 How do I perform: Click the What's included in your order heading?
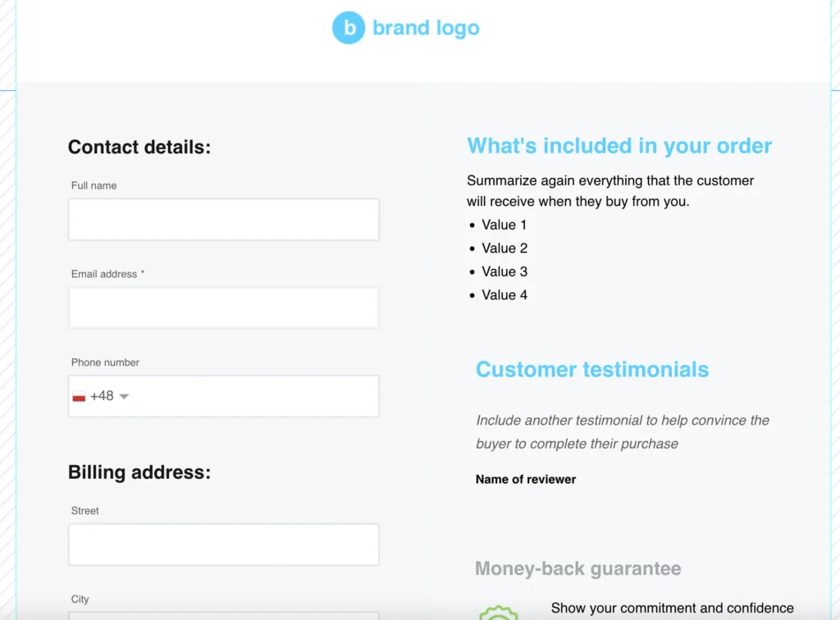pos(619,146)
